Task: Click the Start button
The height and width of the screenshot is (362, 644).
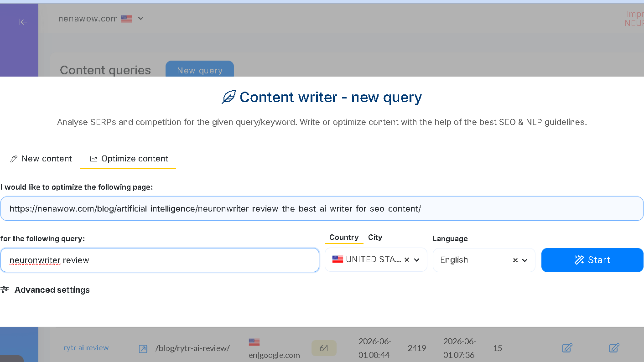Action: 592,260
